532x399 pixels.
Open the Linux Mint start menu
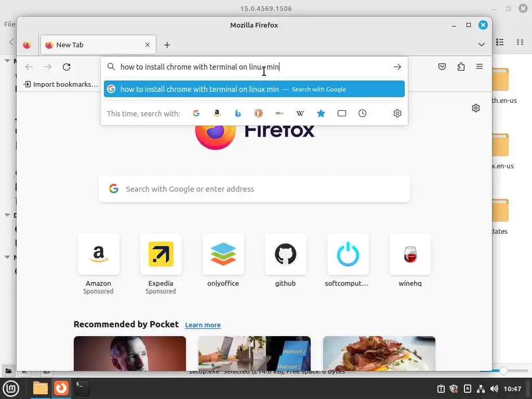click(11, 389)
